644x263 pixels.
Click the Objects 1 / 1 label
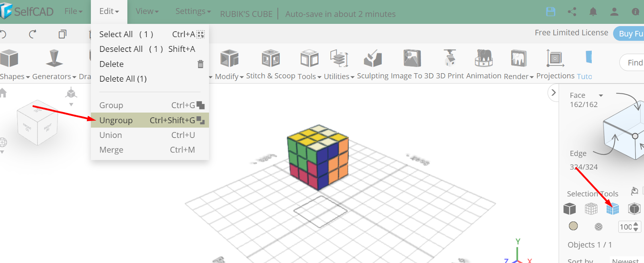(x=590, y=245)
